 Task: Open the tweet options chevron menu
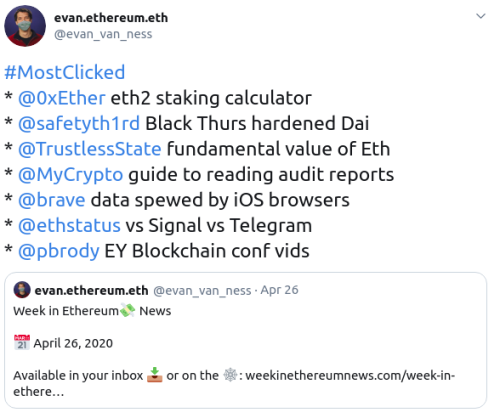pyautogui.click(x=480, y=16)
